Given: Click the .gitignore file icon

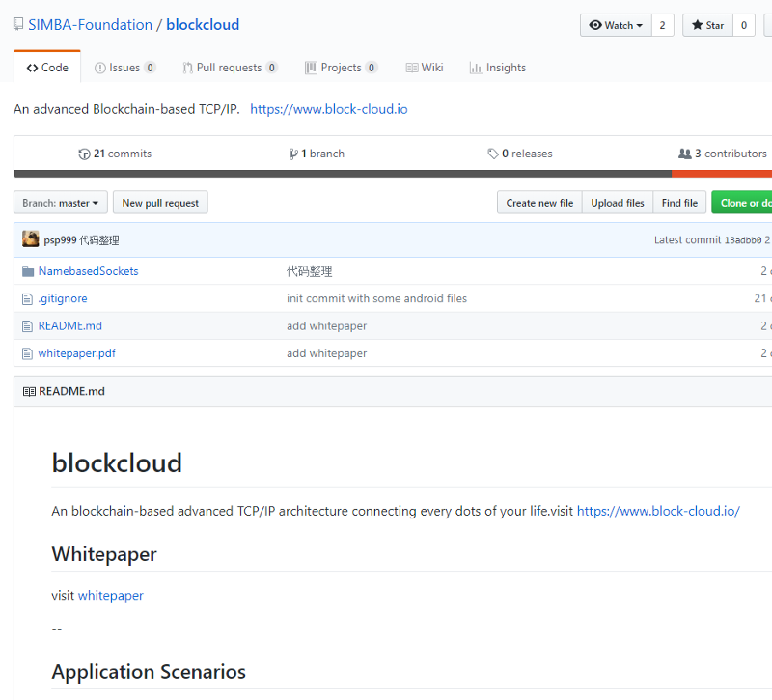Looking at the screenshot, I should pyautogui.click(x=28, y=299).
